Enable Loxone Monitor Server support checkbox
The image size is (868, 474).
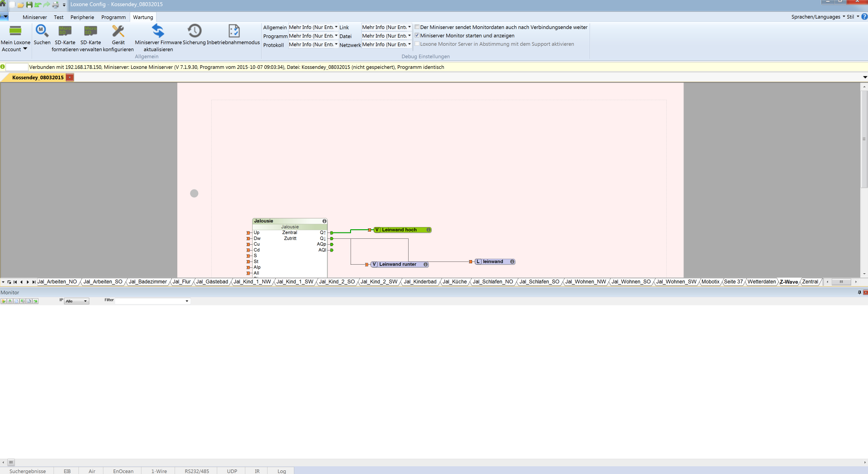(x=417, y=44)
